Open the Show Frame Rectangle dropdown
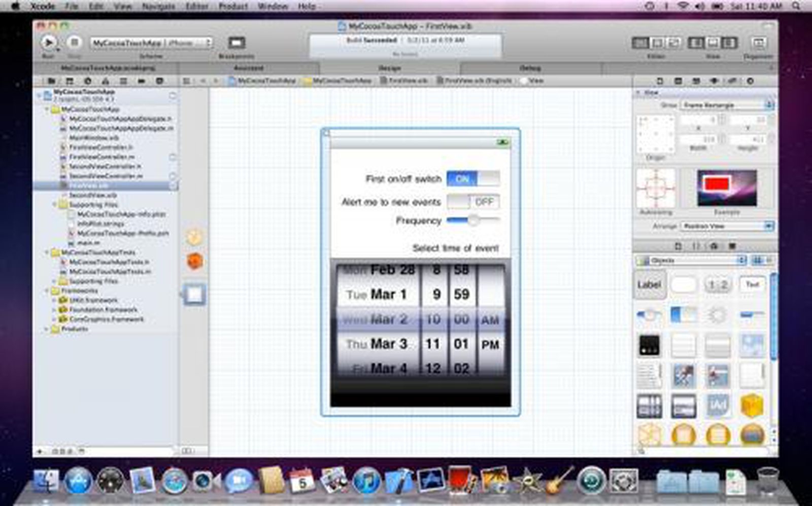The width and height of the screenshot is (812, 506). [726, 105]
